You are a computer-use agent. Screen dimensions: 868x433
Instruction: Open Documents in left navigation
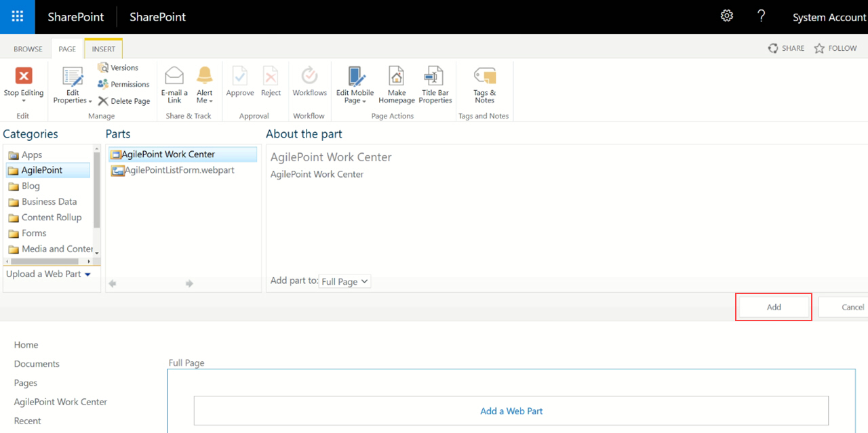[x=37, y=364]
